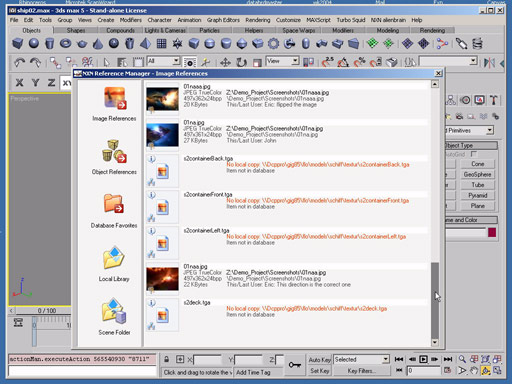
Task: Open the selection filter All dropdown
Action: pos(163,61)
